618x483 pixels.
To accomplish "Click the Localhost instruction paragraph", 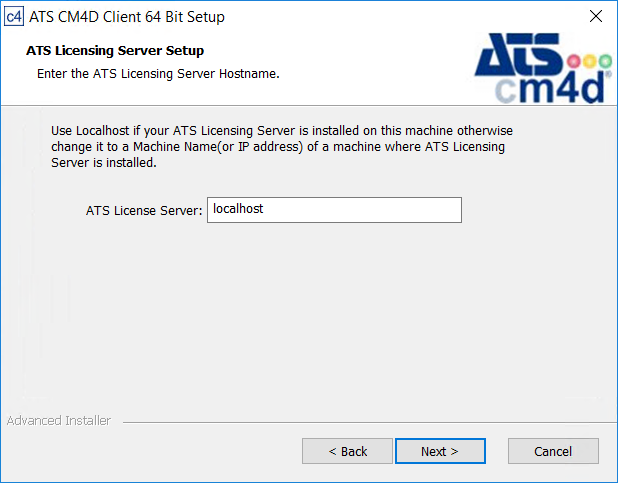I will 281,147.
